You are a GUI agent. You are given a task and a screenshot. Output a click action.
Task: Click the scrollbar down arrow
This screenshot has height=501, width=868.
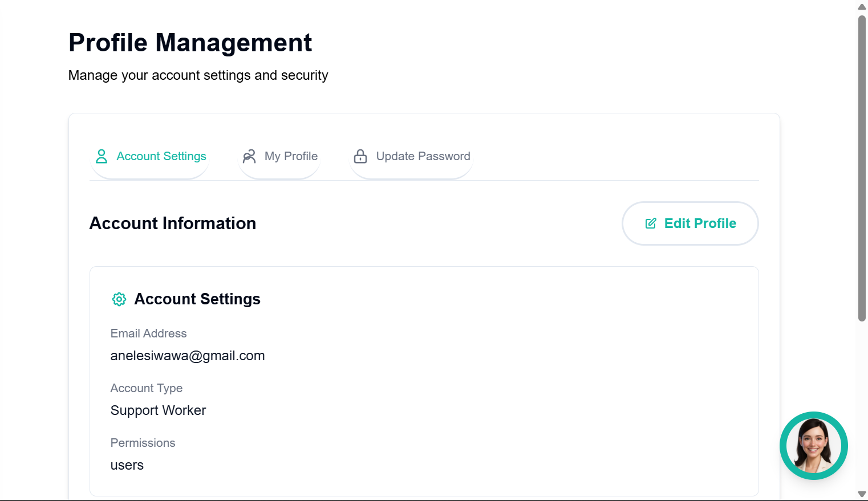862,494
